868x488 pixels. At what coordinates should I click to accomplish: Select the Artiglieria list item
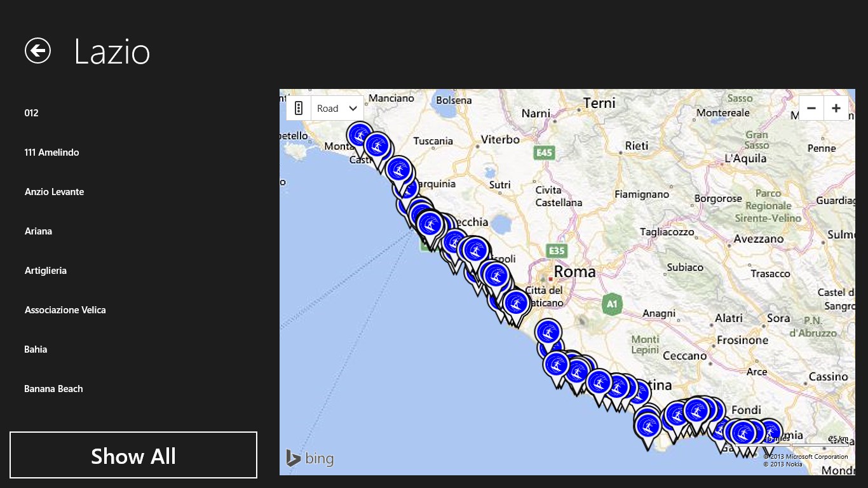(x=46, y=271)
